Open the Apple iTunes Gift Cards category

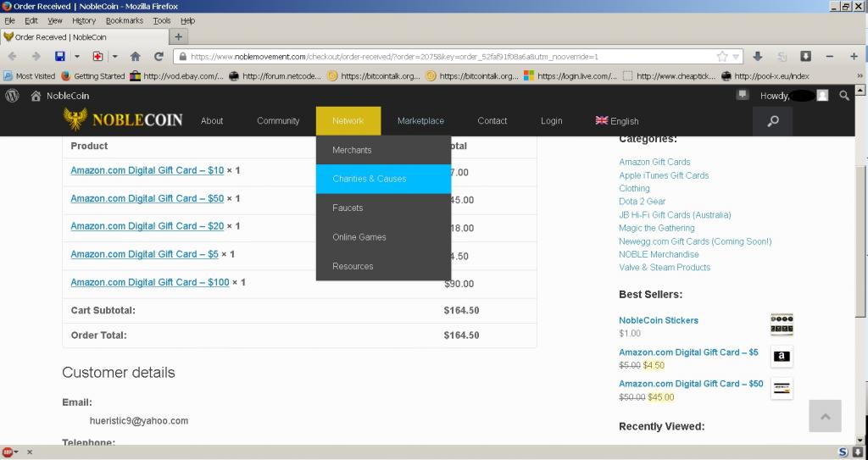(664, 175)
